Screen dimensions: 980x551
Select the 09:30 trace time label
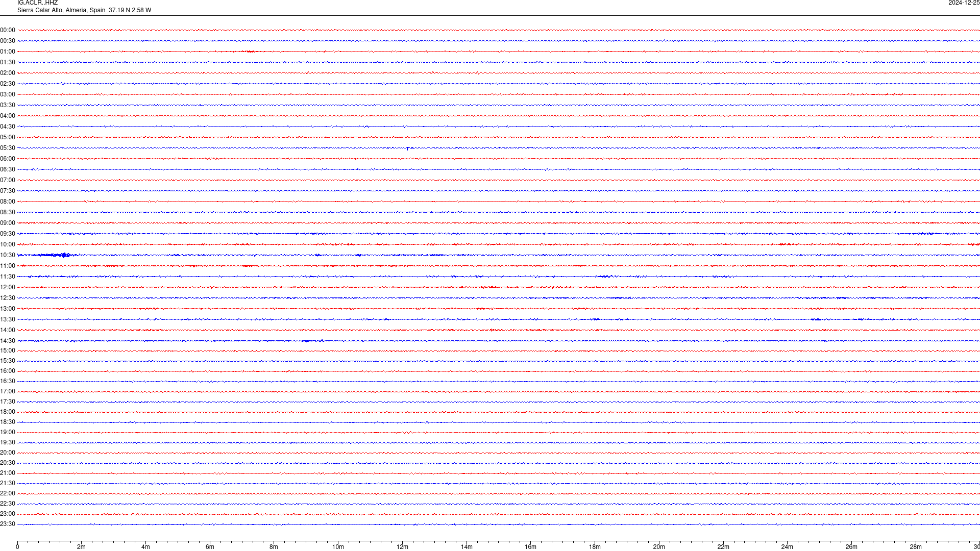tap(8, 234)
